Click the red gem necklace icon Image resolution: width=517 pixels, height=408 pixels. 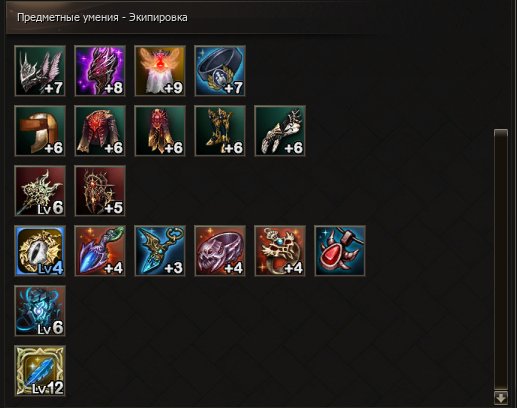coord(340,251)
